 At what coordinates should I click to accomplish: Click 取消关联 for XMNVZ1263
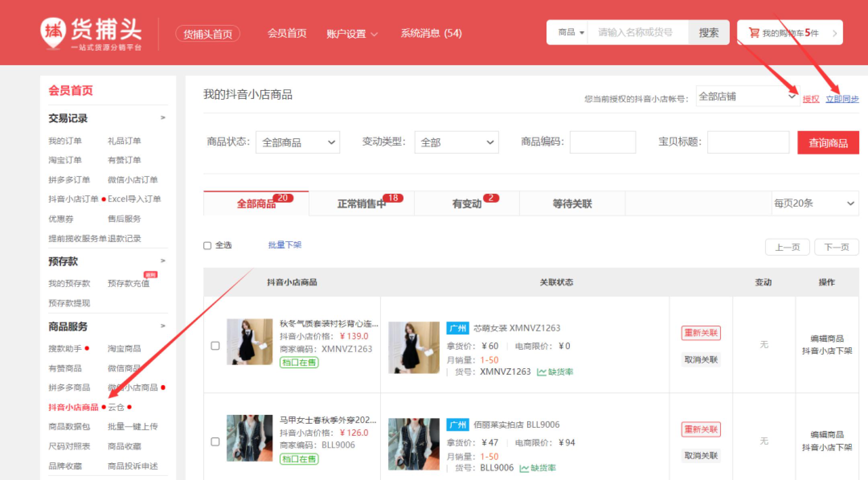[701, 359]
